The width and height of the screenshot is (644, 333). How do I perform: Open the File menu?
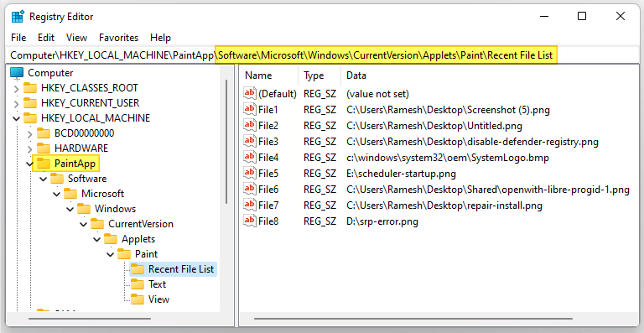(x=18, y=38)
